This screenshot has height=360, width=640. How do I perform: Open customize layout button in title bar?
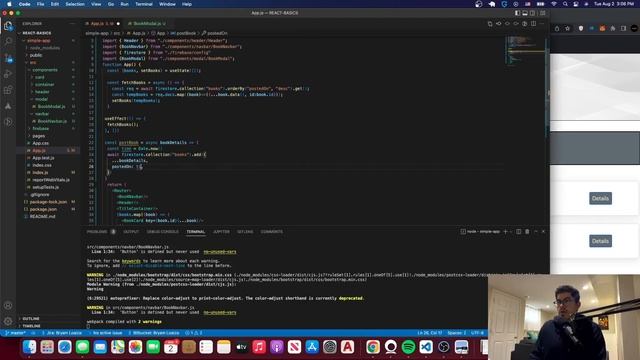(x=542, y=13)
